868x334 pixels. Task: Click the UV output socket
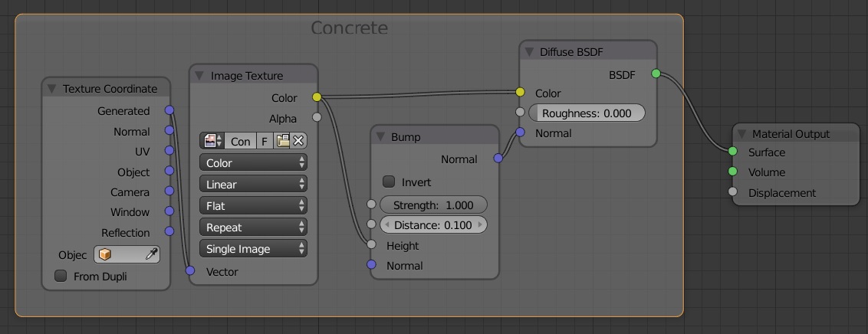(169, 152)
